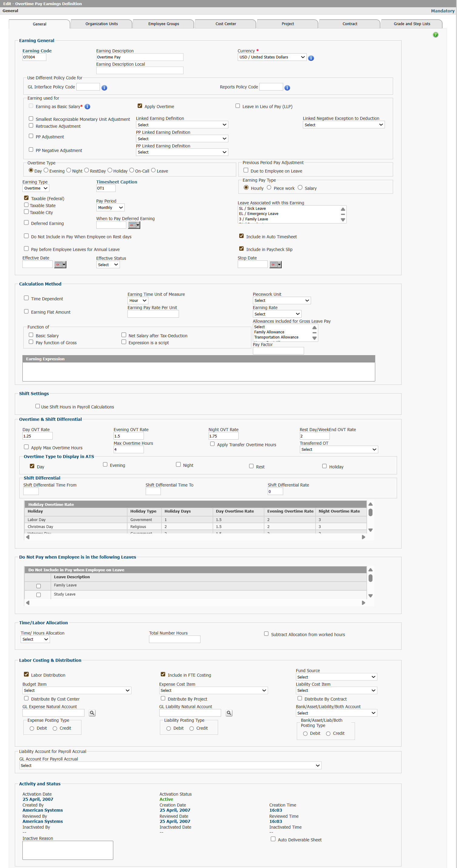
Task: Click Do Not Include in Pay table scrollbar thumb
Action: (x=370, y=578)
